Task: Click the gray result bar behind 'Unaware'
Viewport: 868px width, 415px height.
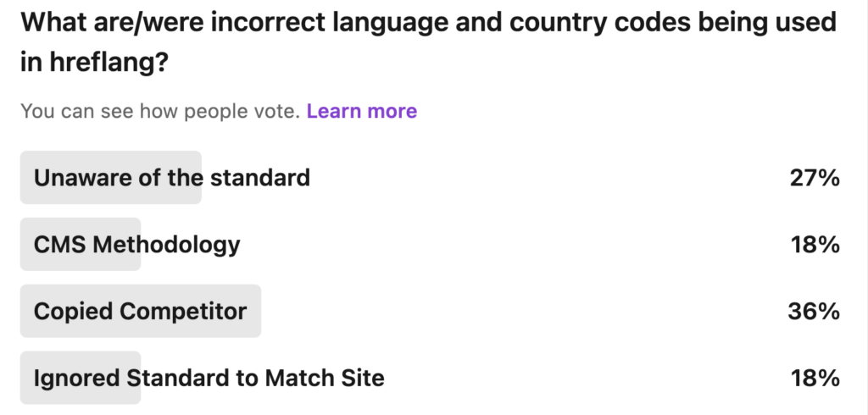Action: pyautogui.click(x=111, y=178)
